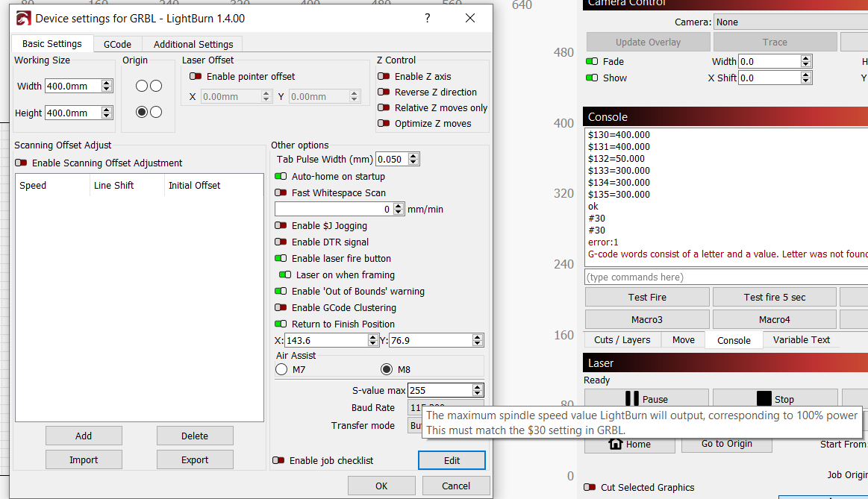This screenshot has width=868, height=499.
Task: Click the help question mark in dialog title
Action: click(x=428, y=18)
